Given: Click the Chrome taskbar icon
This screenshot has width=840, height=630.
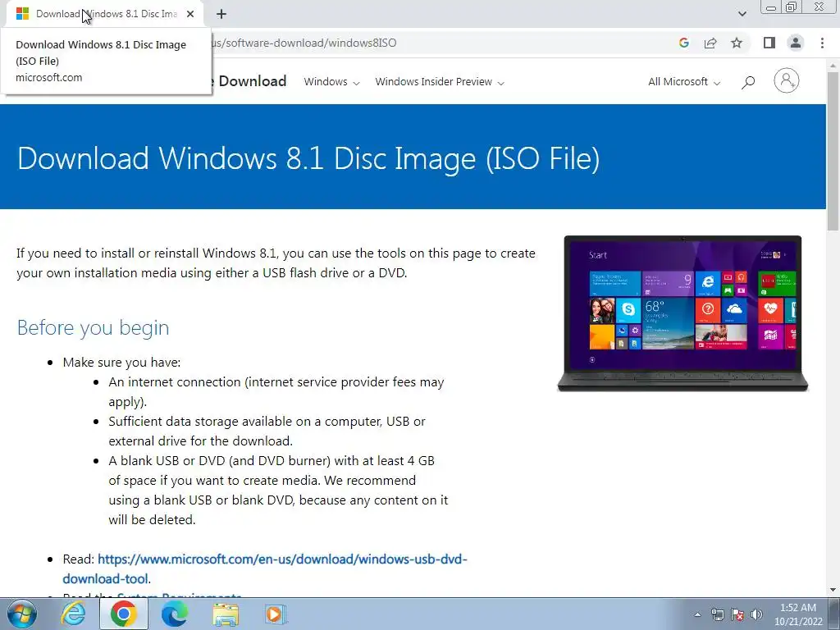Looking at the screenshot, I should 123,614.
